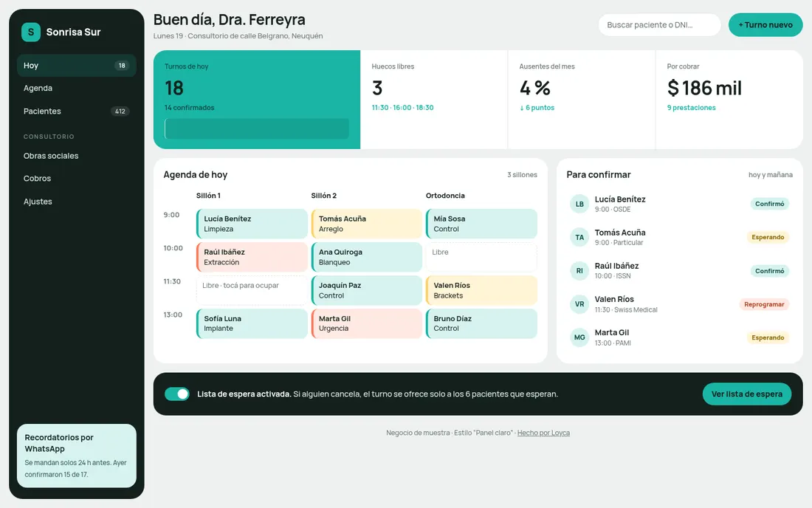The height and width of the screenshot is (508, 812).
Task: Open the Agenda section
Action: pos(77,89)
